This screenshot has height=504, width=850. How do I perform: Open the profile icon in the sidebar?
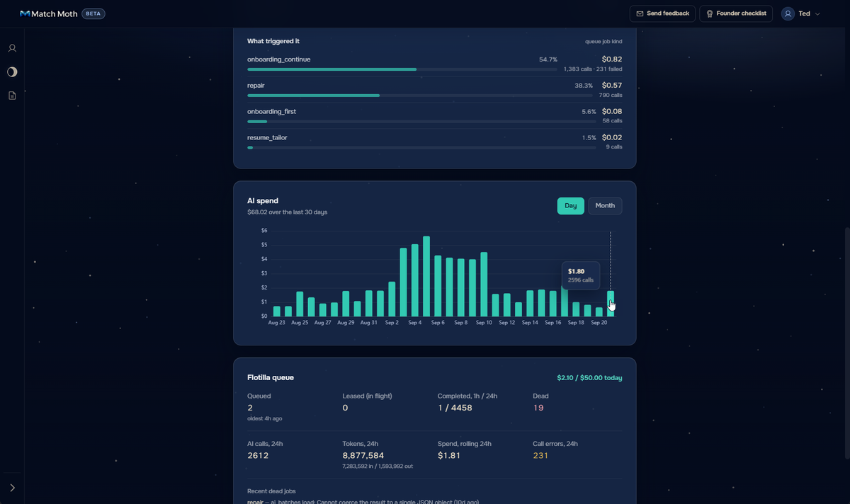coord(12,48)
